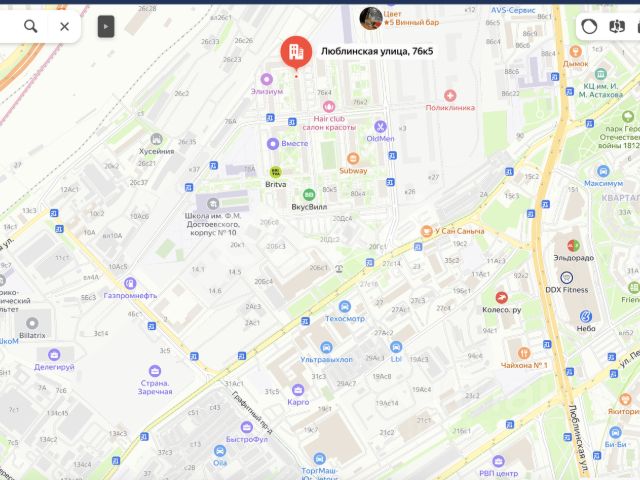Select the OldMen barbershop scissors icon
The image size is (640, 480).
[x=380, y=127]
